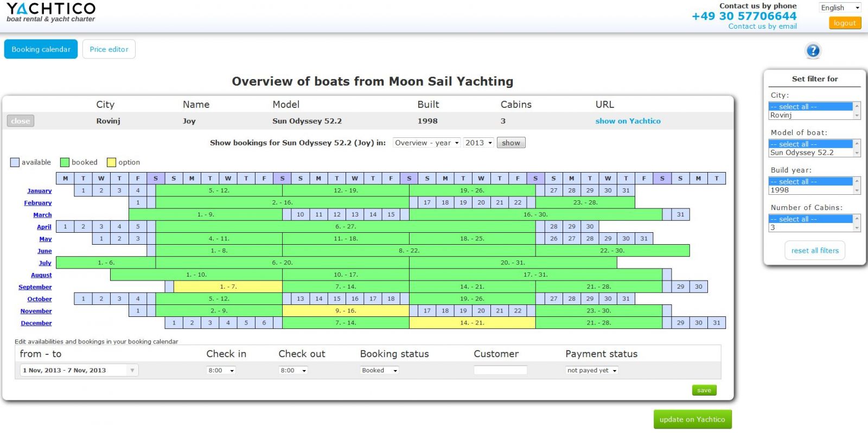The height and width of the screenshot is (433, 868).
Task: Open the Payment status dropdown
Action: [x=591, y=371]
